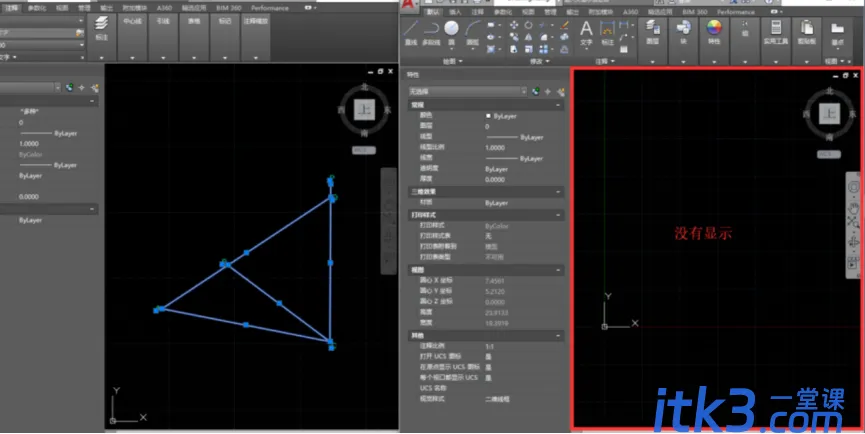Click the 5.2120 center Y value

coord(495,291)
